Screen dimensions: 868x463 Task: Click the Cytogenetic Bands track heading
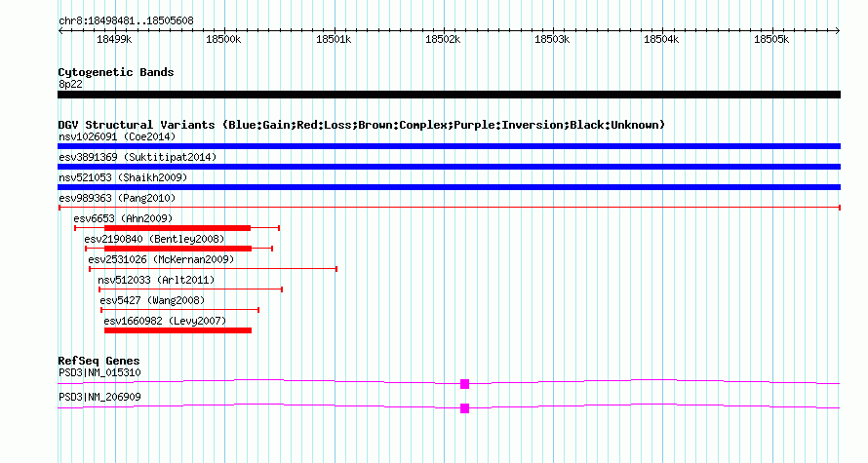tap(116, 72)
